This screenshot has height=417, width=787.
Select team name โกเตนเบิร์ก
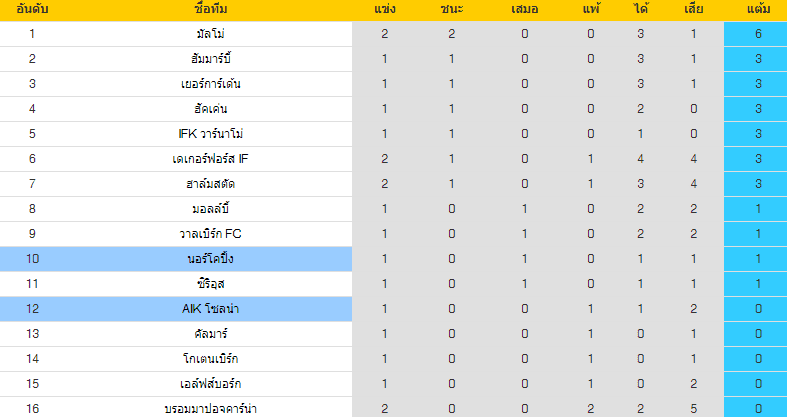(x=211, y=359)
